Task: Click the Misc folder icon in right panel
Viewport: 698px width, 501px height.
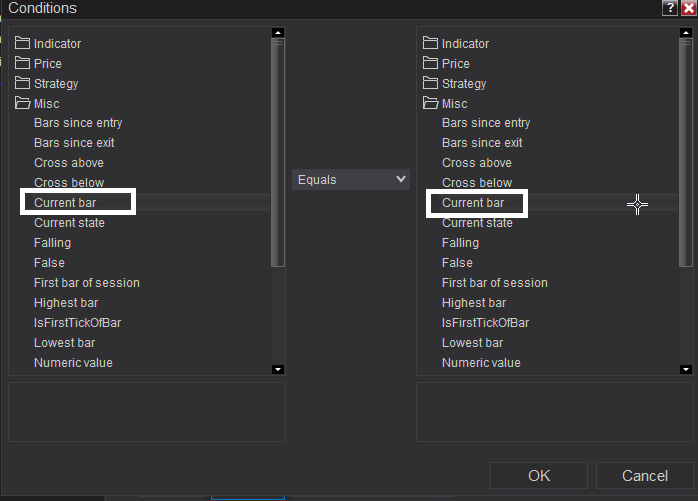Action: [x=431, y=104]
